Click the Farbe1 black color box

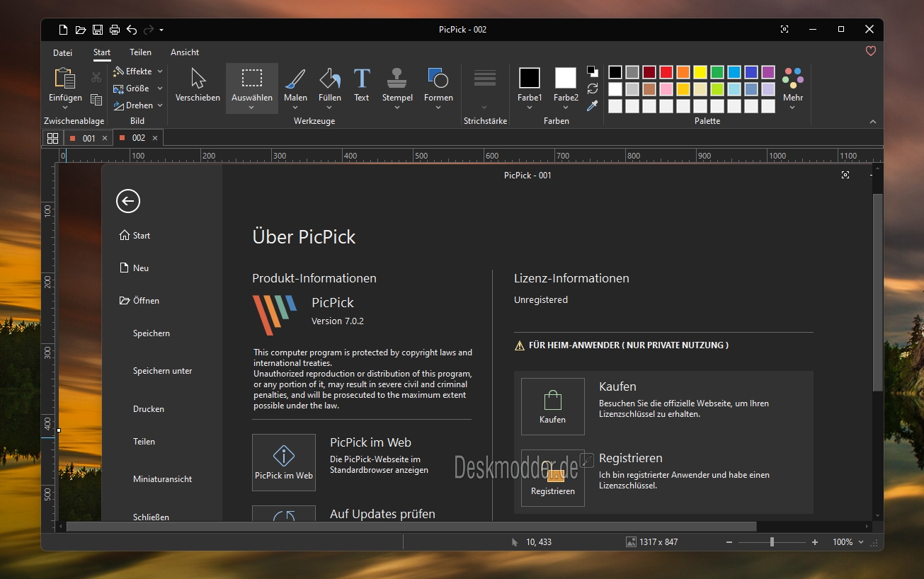pyautogui.click(x=530, y=78)
